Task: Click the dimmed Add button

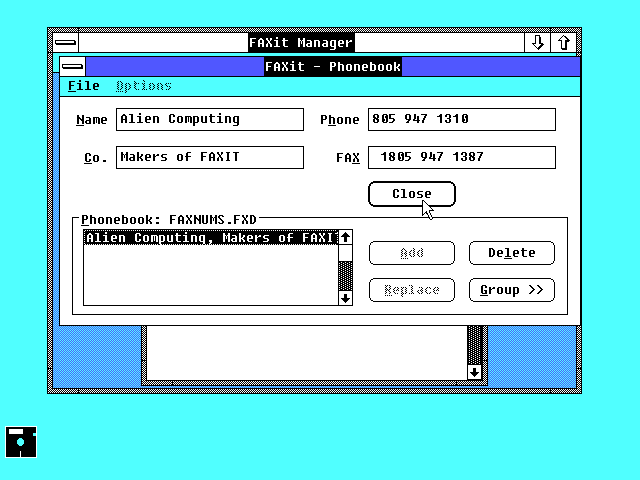Action: click(x=412, y=253)
